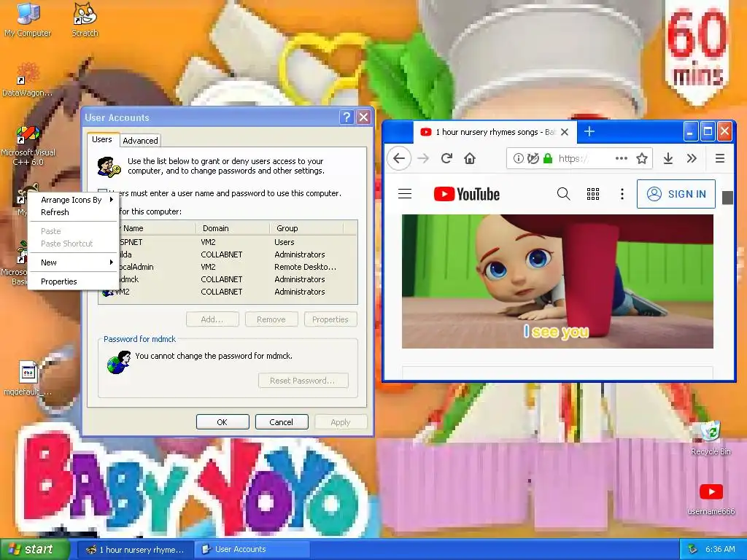Launch Scratch from the desktop
Image resolution: width=747 pixels, height=560 pixels.
(85, 20)
